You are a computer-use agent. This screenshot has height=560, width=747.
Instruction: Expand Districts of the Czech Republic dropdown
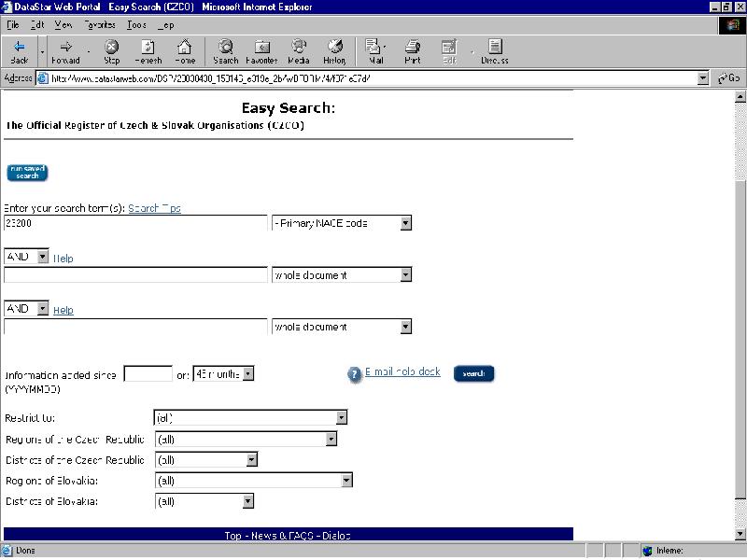252,459
